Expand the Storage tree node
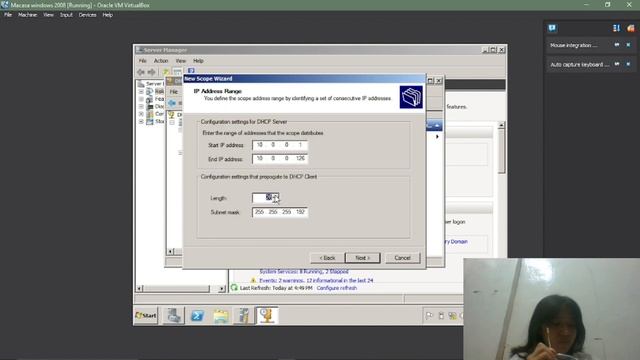The width and height of the screenshot is (640, 360). [x=141, y=122]
